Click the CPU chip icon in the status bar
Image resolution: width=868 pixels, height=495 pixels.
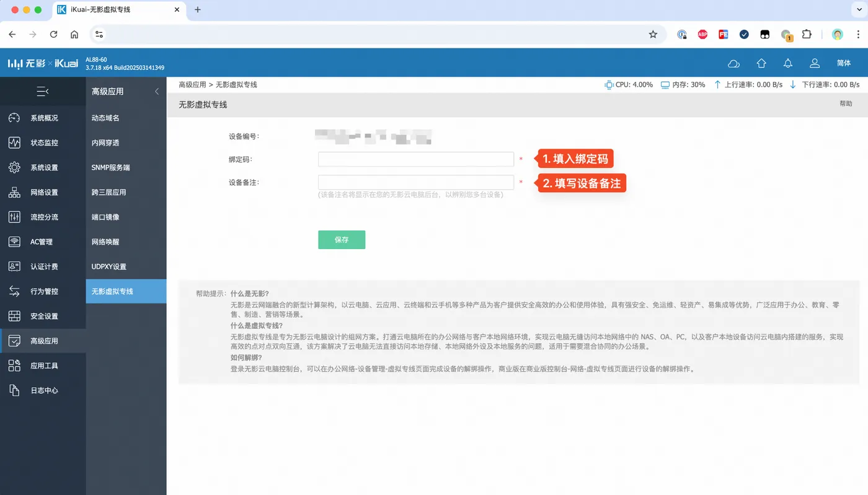point(609,85)
